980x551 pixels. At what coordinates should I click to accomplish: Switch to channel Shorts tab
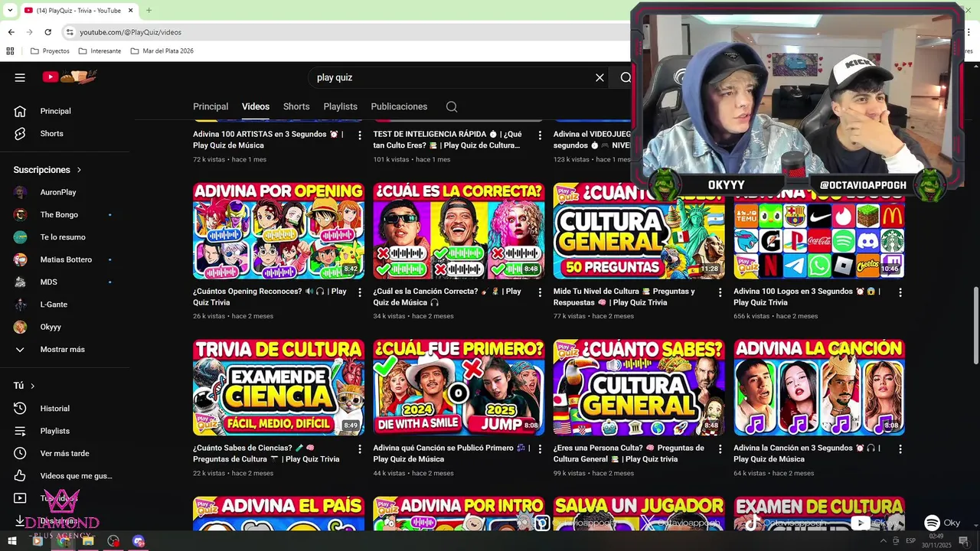(x=296, y=106)
